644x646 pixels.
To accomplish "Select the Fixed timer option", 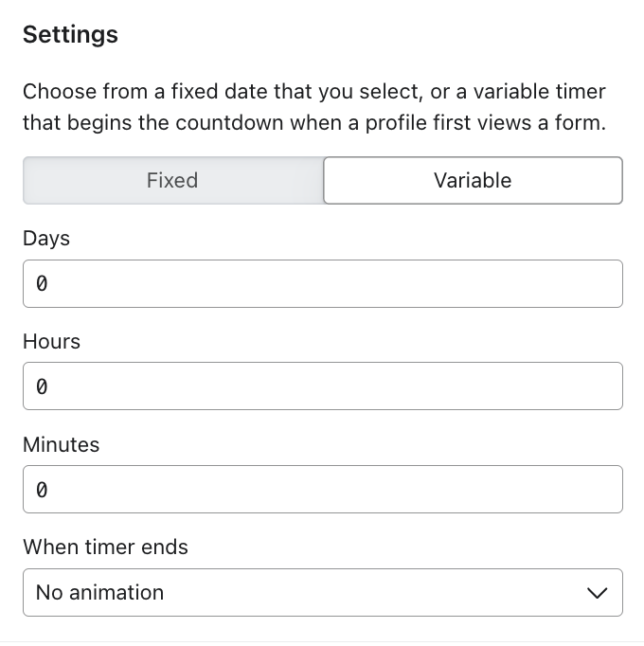I will tap(172, 180).
